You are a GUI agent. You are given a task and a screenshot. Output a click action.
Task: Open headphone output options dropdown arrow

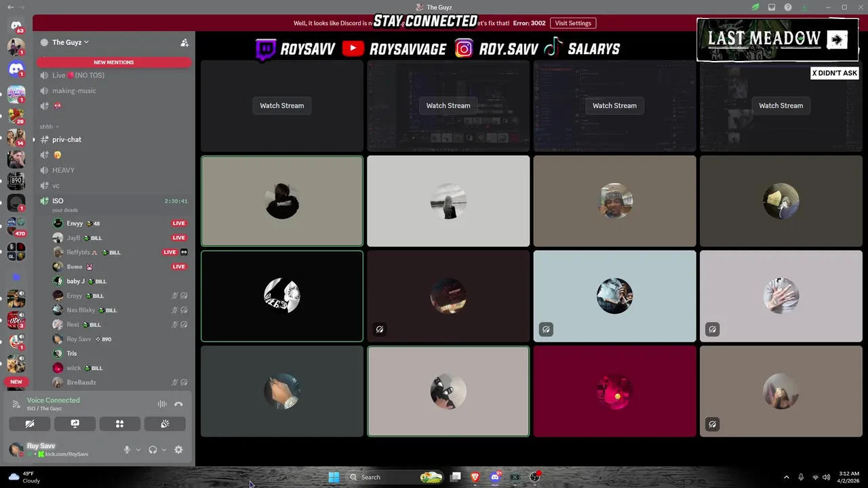tap(164, 449)
